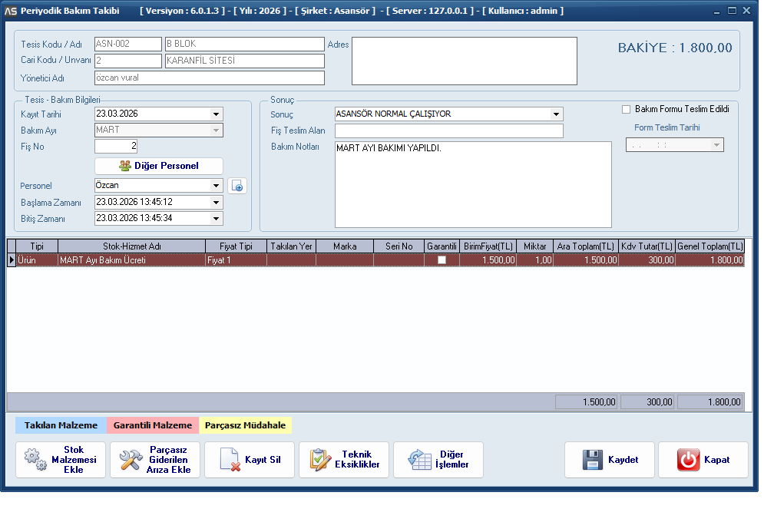Enable Bakım Formu Teslim Edildi checkbox
Viewport: 764px width, 532px height.
pyautogui.click(x=627, y=109)
